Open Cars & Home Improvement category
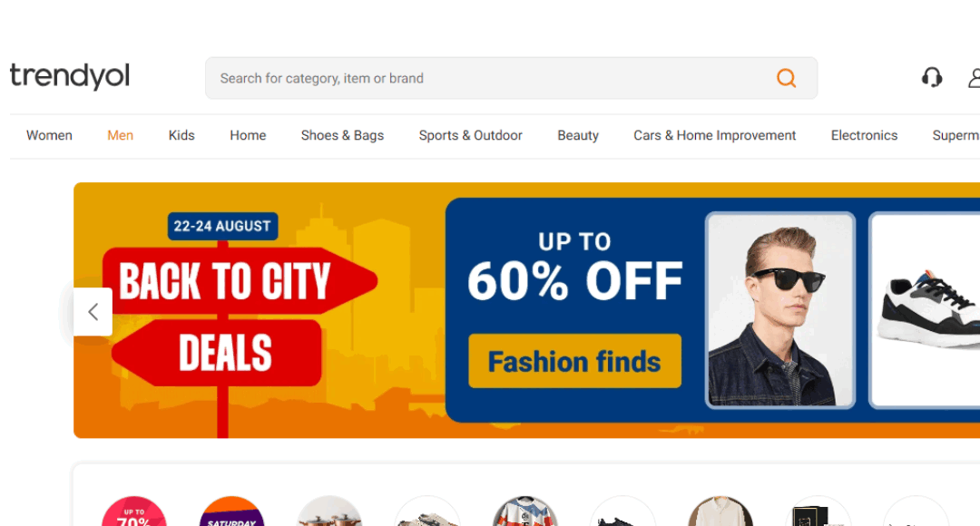The height and width of the screenshot is (526, 980). click(714, 135)
